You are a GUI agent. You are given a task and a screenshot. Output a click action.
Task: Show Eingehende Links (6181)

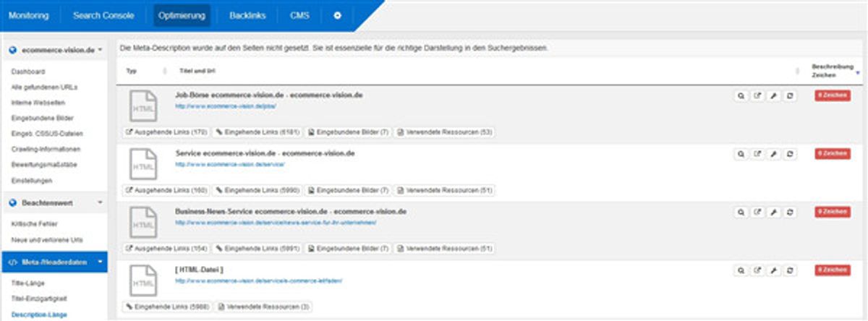point(257,132)
